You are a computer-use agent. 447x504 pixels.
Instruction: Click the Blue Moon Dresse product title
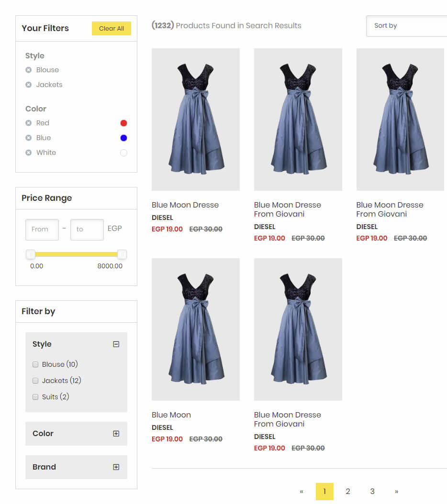click(x=185, y=205)
